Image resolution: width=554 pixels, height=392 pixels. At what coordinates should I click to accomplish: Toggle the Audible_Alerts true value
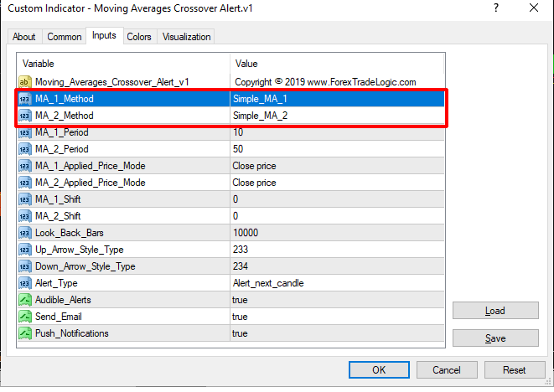tap(335, 300)
